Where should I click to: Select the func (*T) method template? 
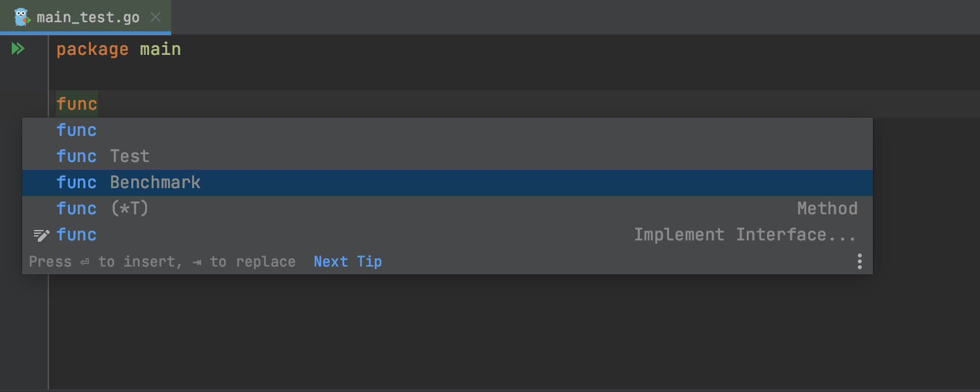pyautogui.click(x=448, y=209)
